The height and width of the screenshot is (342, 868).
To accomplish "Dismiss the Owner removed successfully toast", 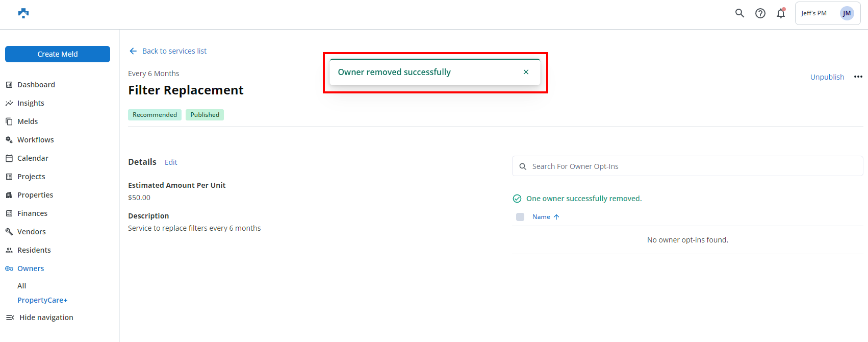I will point(526,72).
